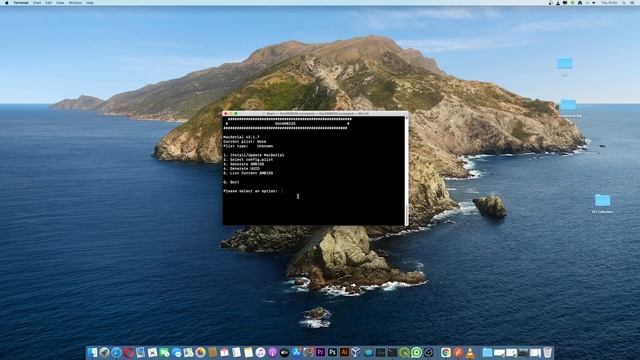Open the Window menu
640x360 pixels.
coord(75,2)
